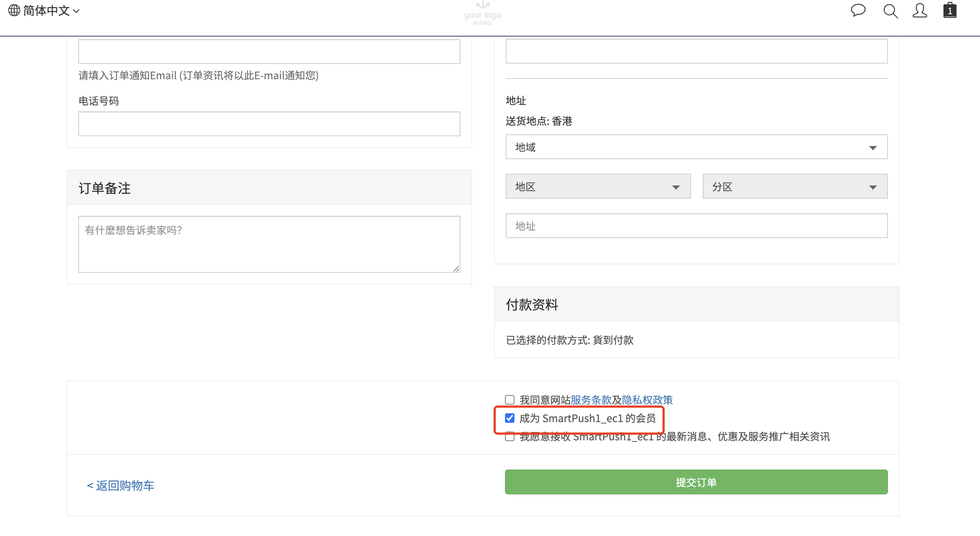Open the 服务条款 terms link
The image size is (980, 536).
(590, 399)
